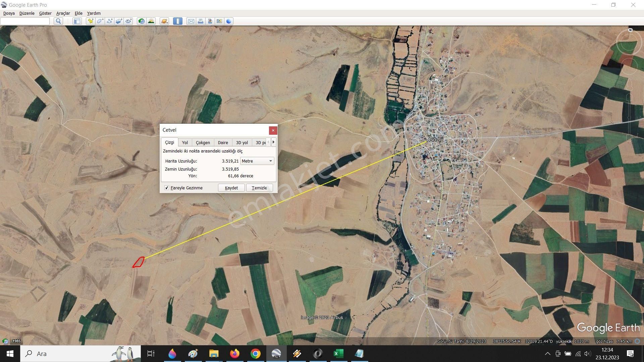The height and width of the screenshot is (362, 644).
Task: Show hidden system tray icons
Action: [x=547, y=354]
